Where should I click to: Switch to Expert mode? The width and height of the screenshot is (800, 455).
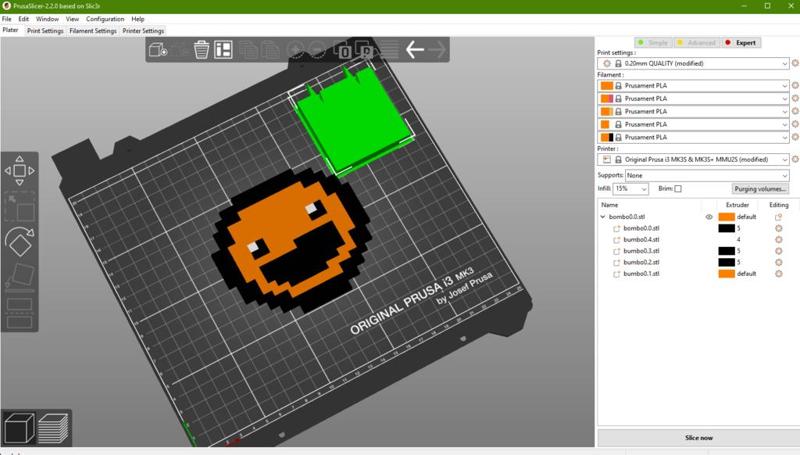pos(741,43)
